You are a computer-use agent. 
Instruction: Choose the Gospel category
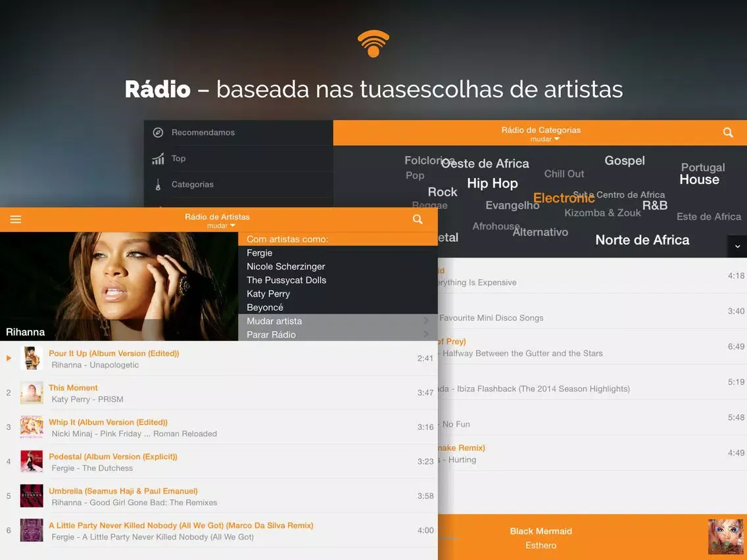(x=625, y=160)
